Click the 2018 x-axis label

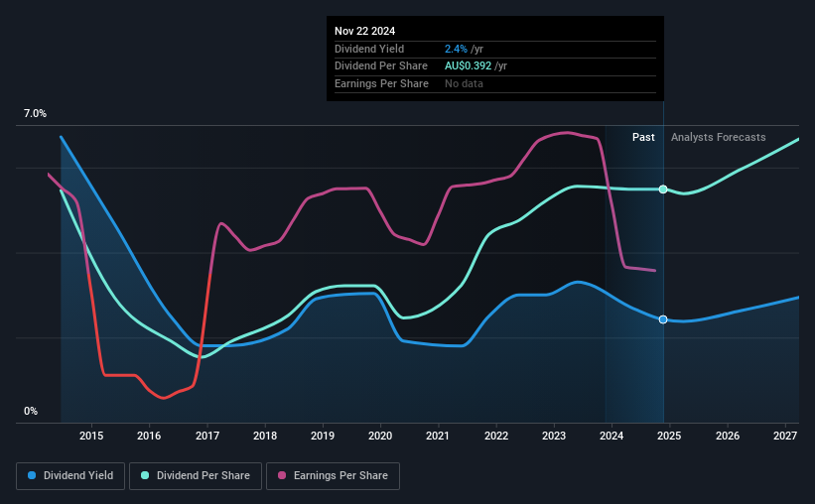click(265, 436)
